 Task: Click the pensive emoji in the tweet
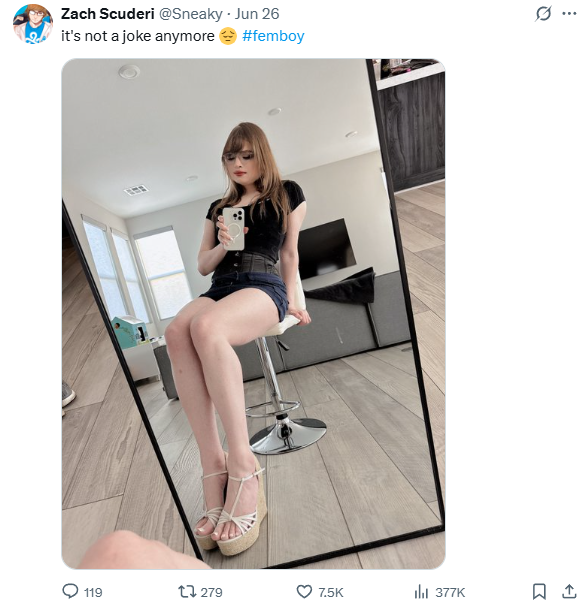click(228, 36)
